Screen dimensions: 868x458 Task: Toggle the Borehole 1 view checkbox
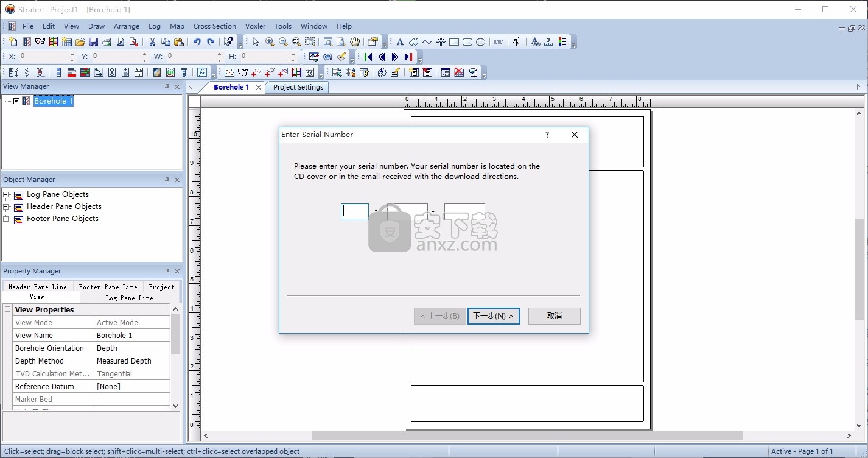click(16, 101)
